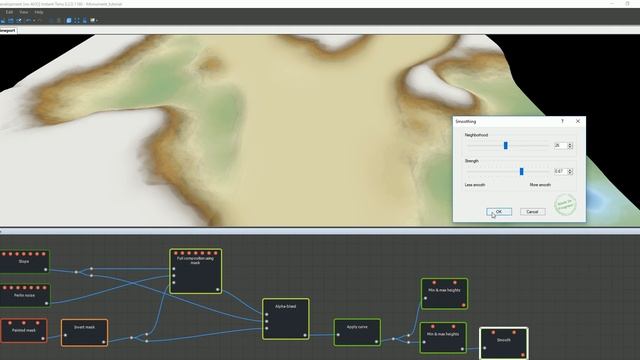Image resolution: width=640 pixels, height=360 pixels.
Task: Select the Painted mask node
Action: 24,330
